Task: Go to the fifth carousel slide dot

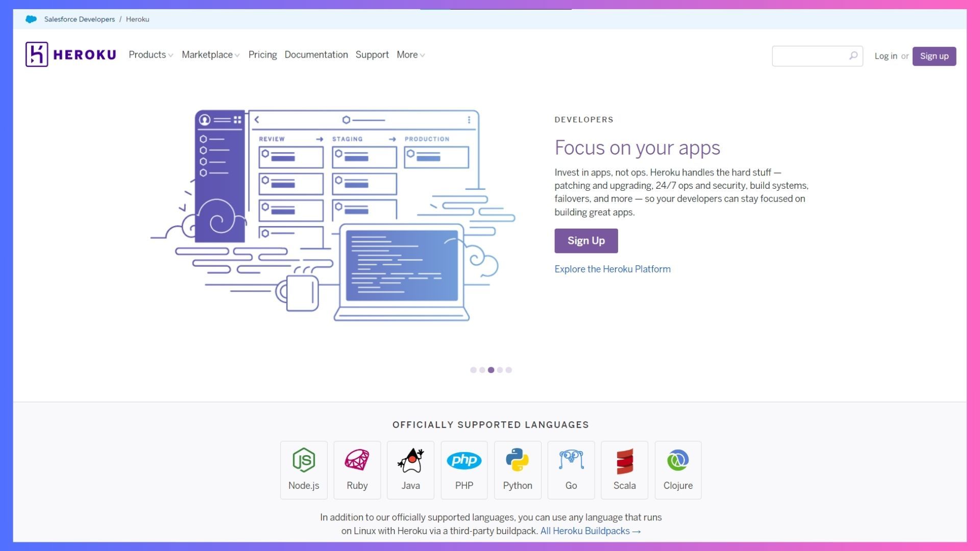Action: click(508, 370)
